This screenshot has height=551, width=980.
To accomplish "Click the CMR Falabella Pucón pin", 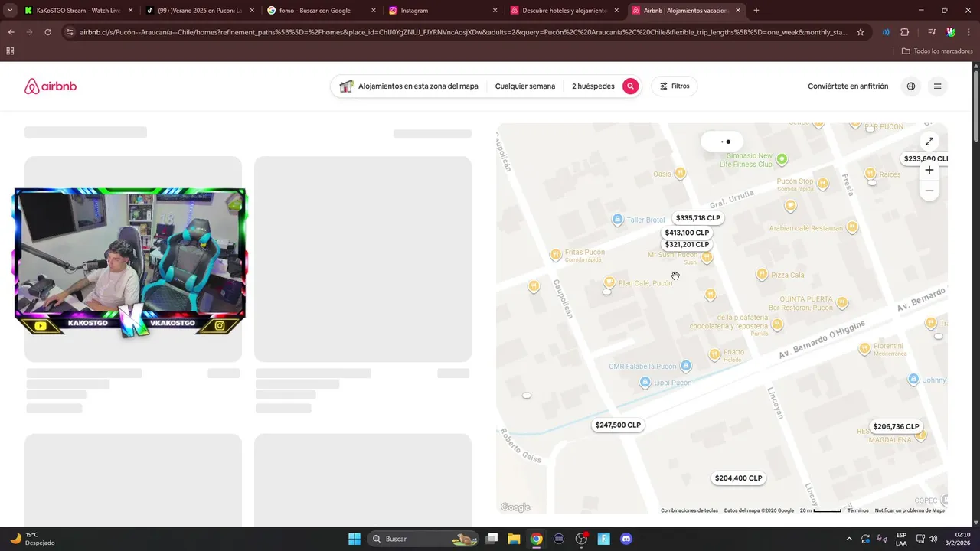I will pyautogui.click(x=686, y=366).
